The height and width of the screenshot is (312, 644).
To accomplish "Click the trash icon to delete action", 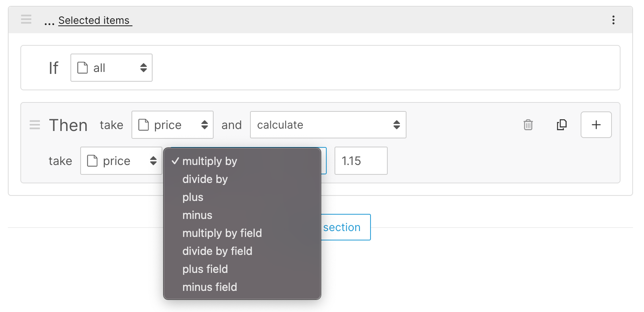I will point(528,125).
